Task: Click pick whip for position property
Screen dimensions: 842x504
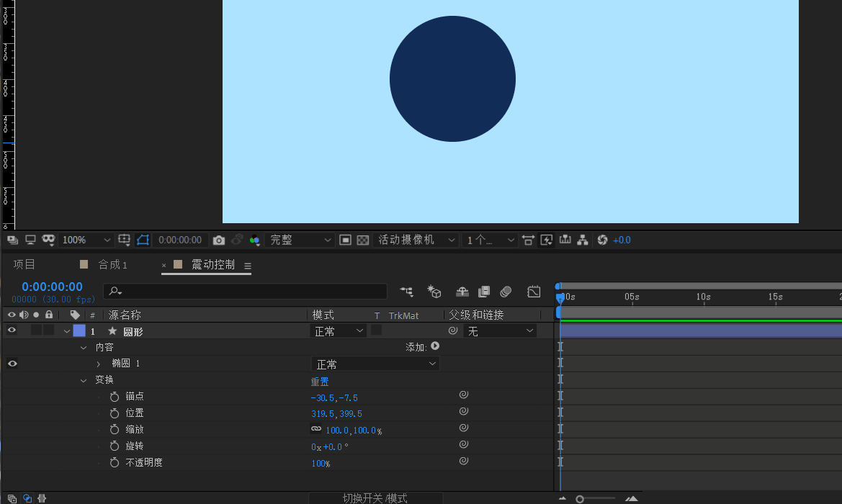Action: point(464,411)
